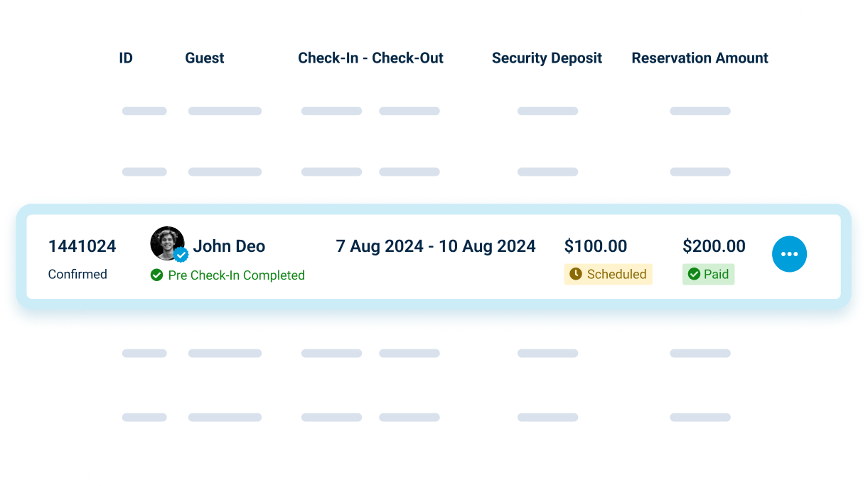The width and height of the screenshot is (868, 486).
Task: Click the Security Deposit column header
Action: [547, 58]
